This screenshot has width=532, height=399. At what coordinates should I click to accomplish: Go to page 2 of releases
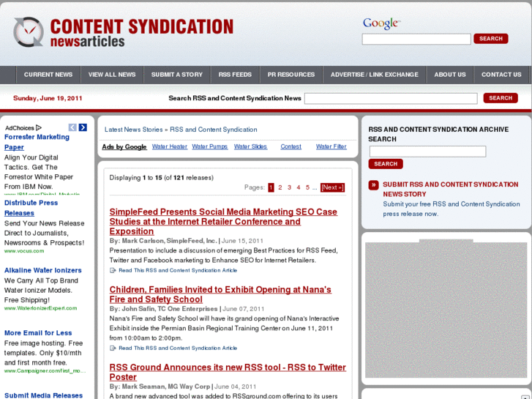coord(280,187)
